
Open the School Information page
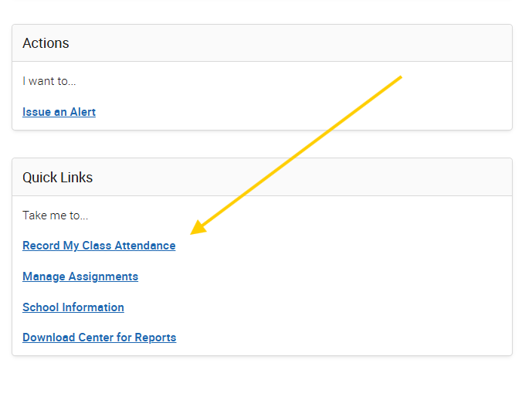[x=73, y=307]
